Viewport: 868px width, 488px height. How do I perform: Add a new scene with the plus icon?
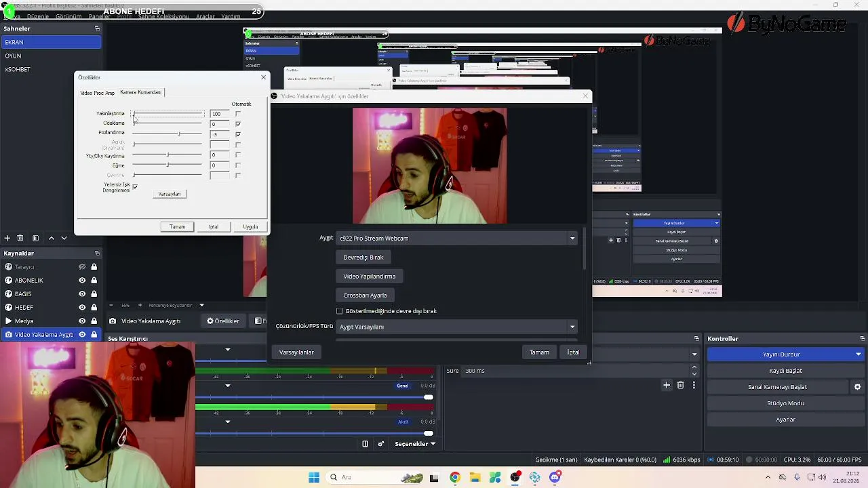click(7, 238)
